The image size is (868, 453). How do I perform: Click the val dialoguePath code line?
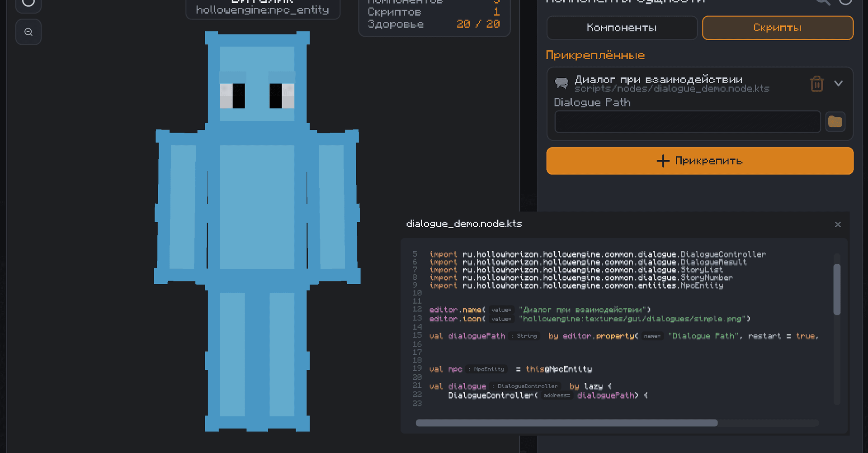624,336
